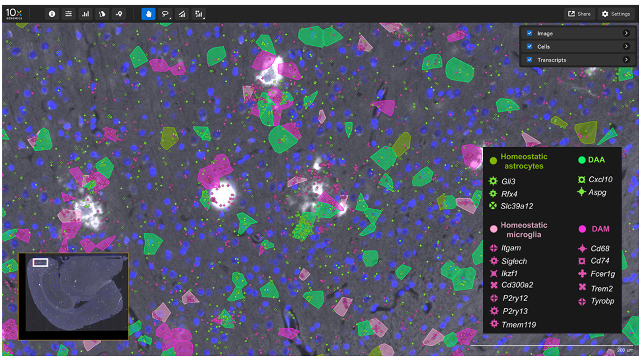Disable the Cells layer checkbox
Image resolution: width=644 pixels, height=360 pixels.
pos(529,46)
